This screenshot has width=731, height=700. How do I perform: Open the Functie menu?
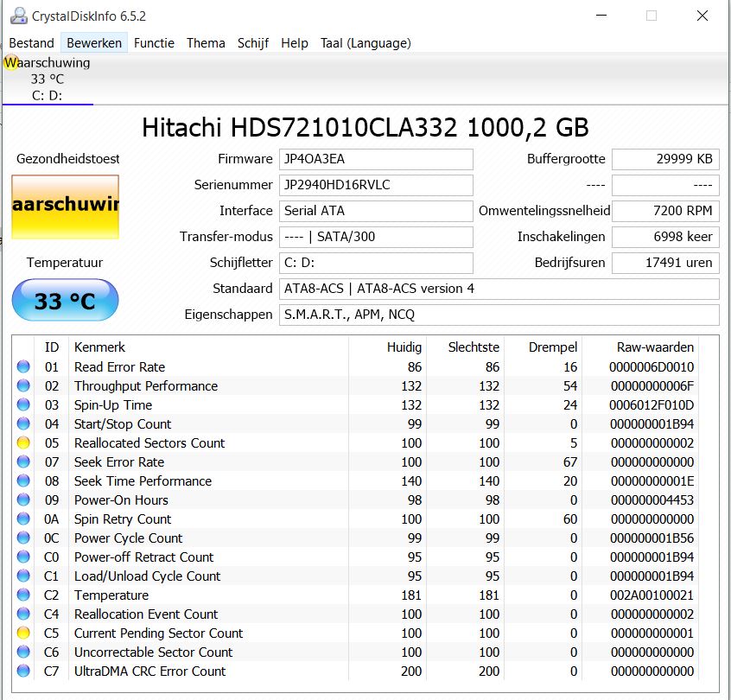[x=154, y=43]
